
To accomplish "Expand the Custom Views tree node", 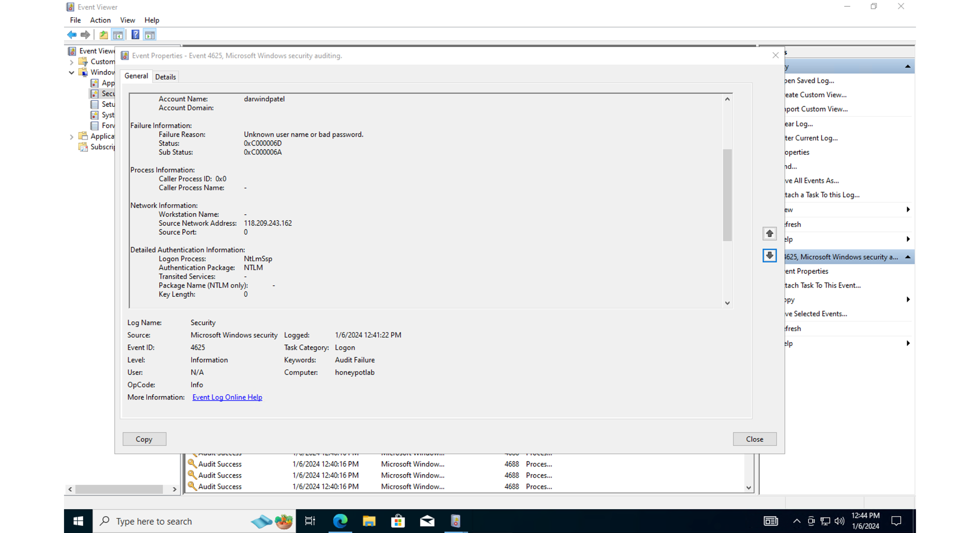I will [71, 62].
